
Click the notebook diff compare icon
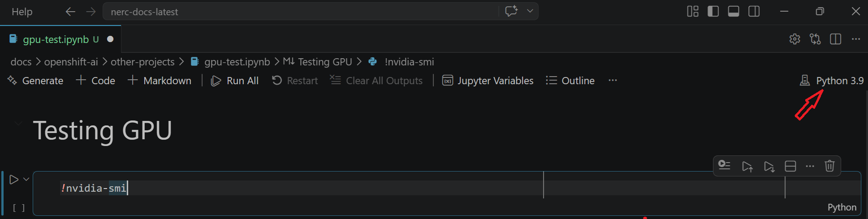pyautogui.click(x=815, y=39)
